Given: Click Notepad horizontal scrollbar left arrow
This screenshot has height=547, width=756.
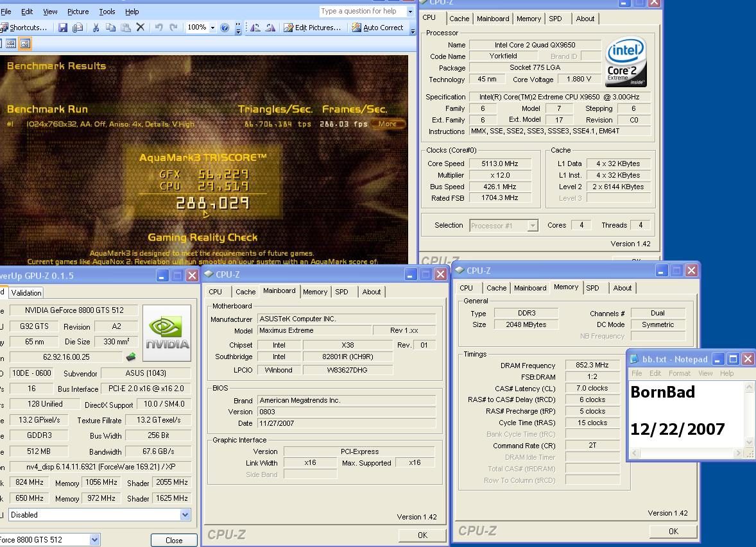Looking at the screenshot, I should 635,453.
